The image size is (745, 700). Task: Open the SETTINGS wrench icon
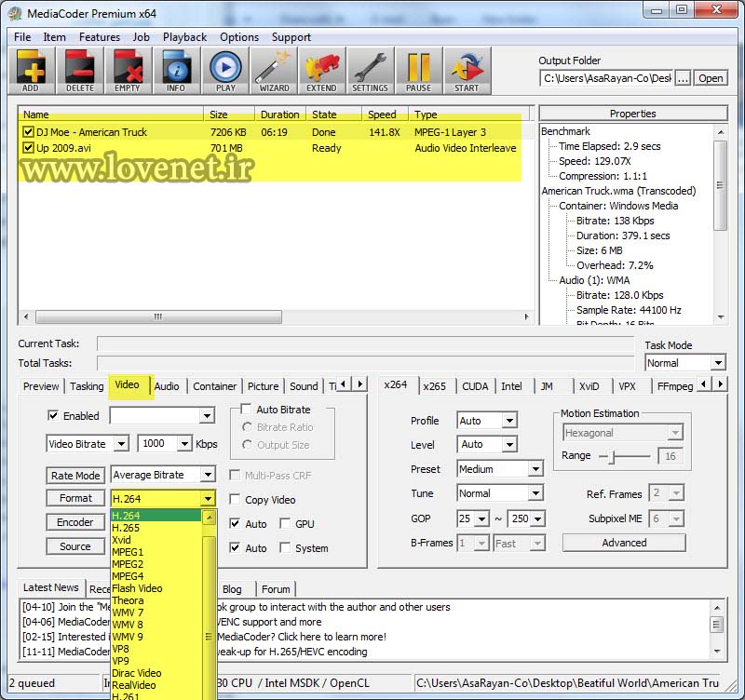pyautogui.click(x=370, y=71)
